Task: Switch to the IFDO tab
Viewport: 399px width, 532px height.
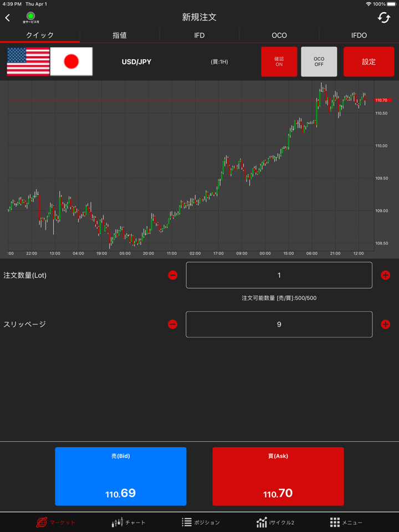Action: coord(359,35)
